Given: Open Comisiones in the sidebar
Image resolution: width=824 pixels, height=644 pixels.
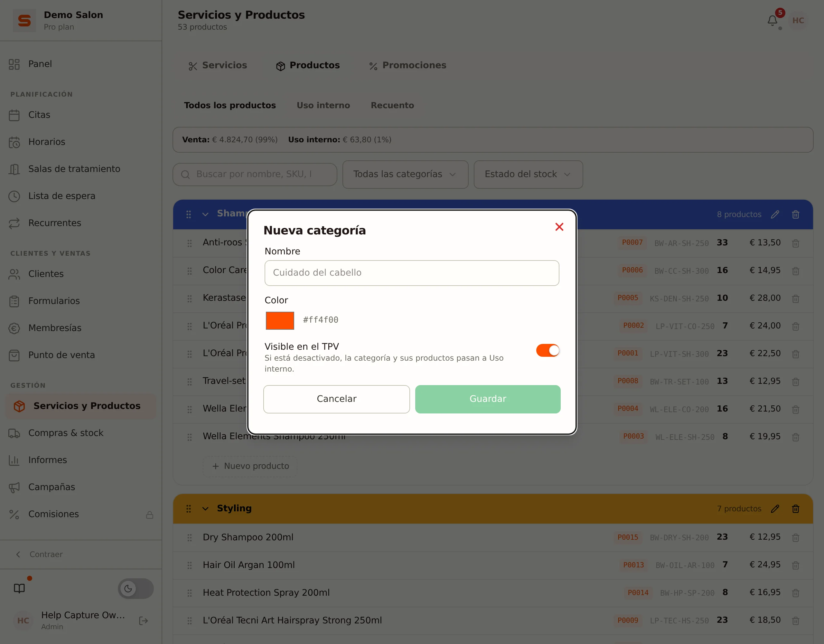Looking at the screenshot, I should (81, 514).
